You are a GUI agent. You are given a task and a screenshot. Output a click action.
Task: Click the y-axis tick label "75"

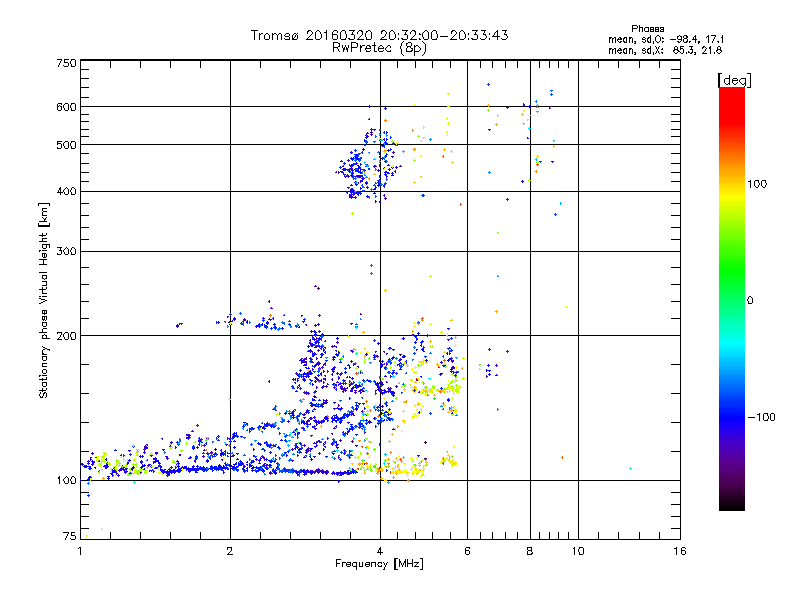70,536
